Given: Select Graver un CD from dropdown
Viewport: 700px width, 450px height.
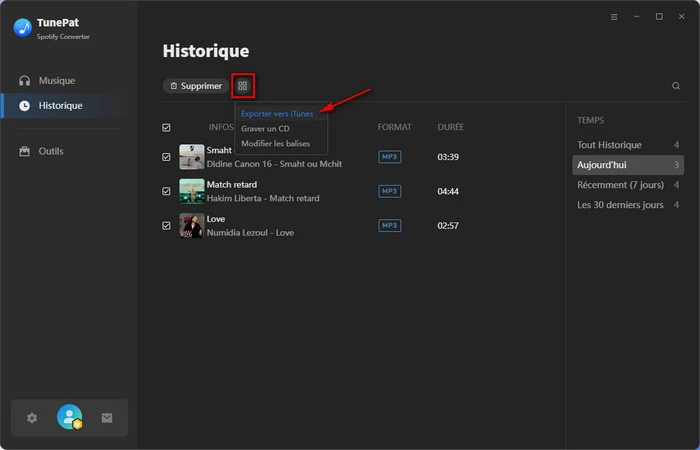Looking at the screenshot, I should (x=268, y=129).
